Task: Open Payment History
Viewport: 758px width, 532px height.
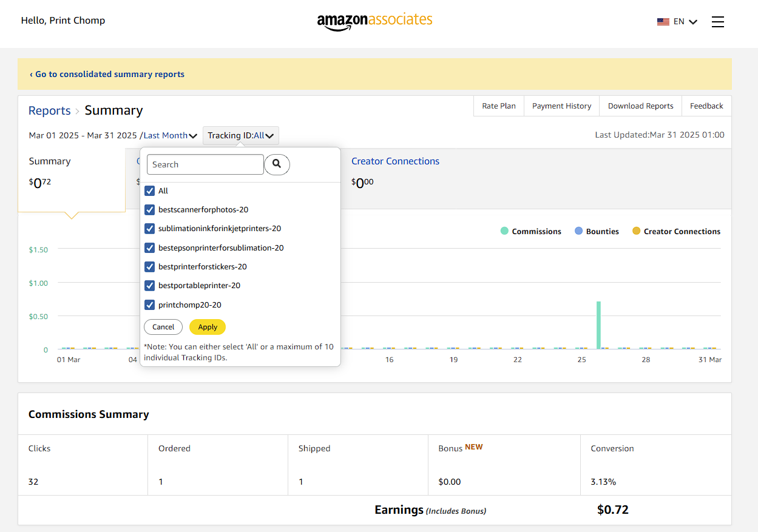Action: click(x=562, y=106)
